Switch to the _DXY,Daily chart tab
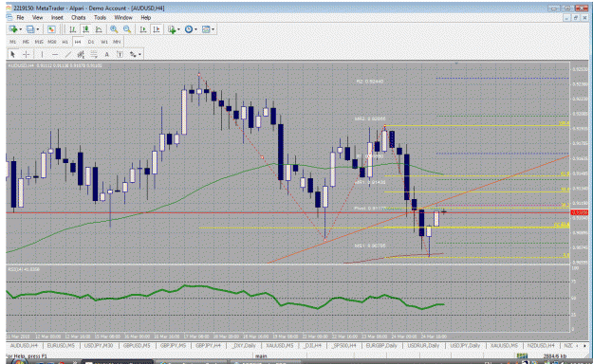 coord(244,345)
